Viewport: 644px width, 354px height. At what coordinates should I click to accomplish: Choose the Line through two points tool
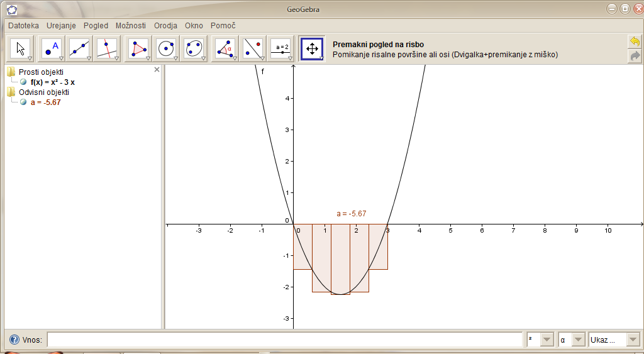tap(79, 48)
